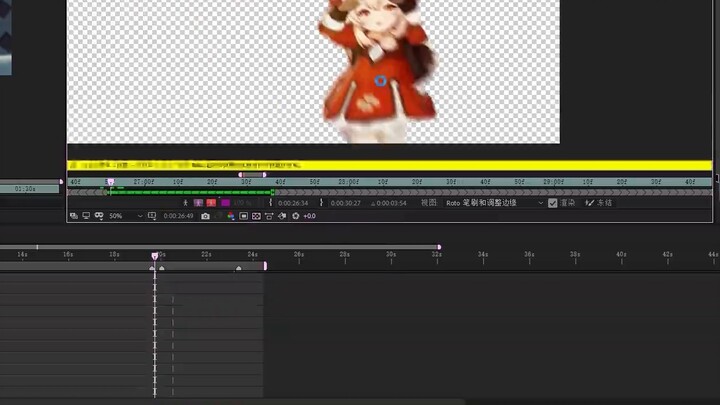
Task: Click duration value 0:00:03:54
Action: pos(391,203)
